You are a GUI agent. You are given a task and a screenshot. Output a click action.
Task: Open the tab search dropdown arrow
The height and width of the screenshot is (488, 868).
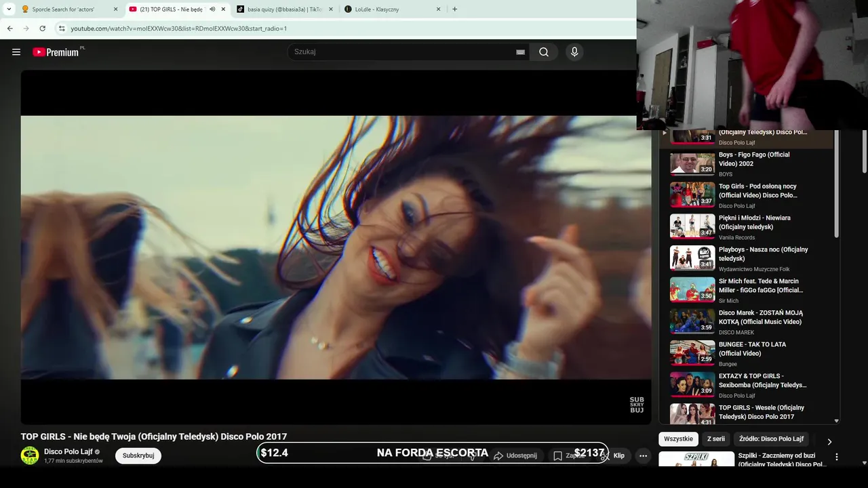point(9,9)
